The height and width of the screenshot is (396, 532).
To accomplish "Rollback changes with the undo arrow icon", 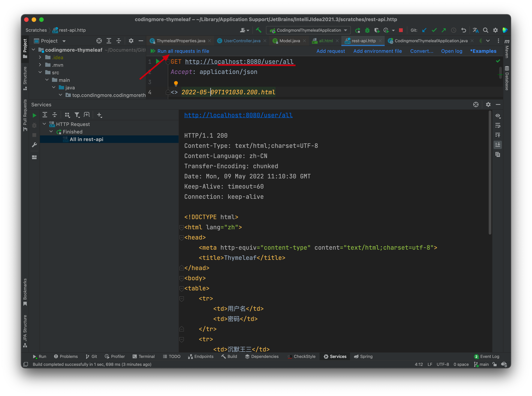I will 464,30.
